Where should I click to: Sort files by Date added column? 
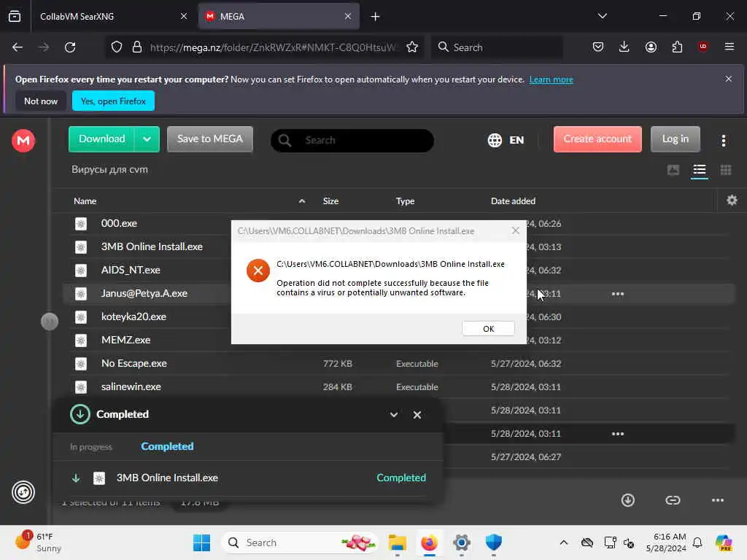[513, 201]
